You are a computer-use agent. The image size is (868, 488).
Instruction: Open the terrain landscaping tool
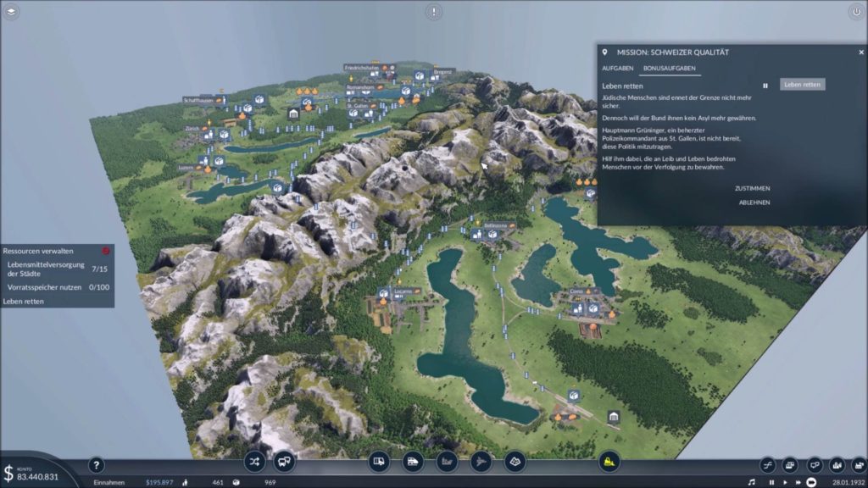pos(515,462)
